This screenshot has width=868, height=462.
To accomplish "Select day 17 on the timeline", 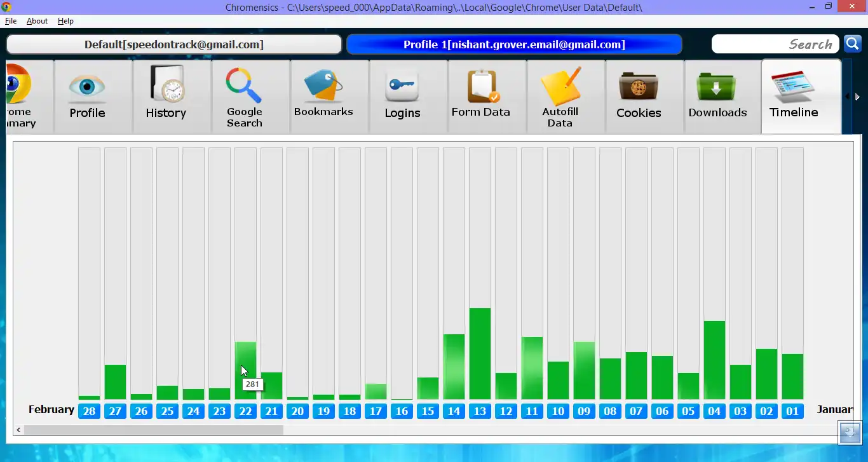I will coord(376,411).
